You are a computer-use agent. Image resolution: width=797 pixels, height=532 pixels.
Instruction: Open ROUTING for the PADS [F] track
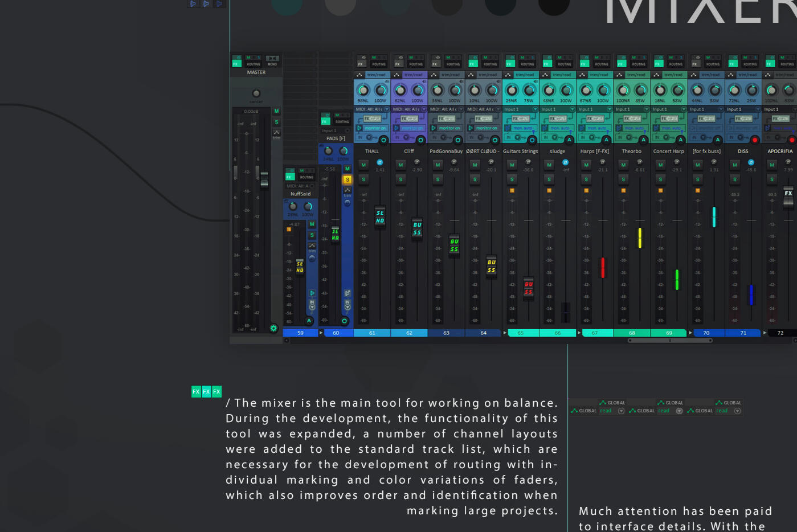[x=342, y=121]
